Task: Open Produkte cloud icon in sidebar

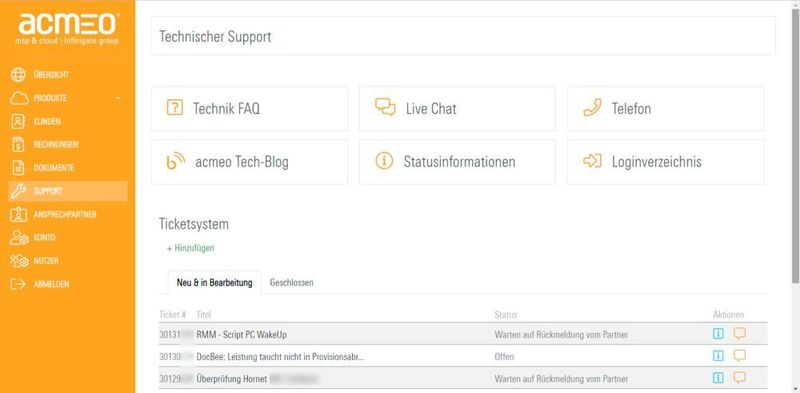Action: click(18, 98)
